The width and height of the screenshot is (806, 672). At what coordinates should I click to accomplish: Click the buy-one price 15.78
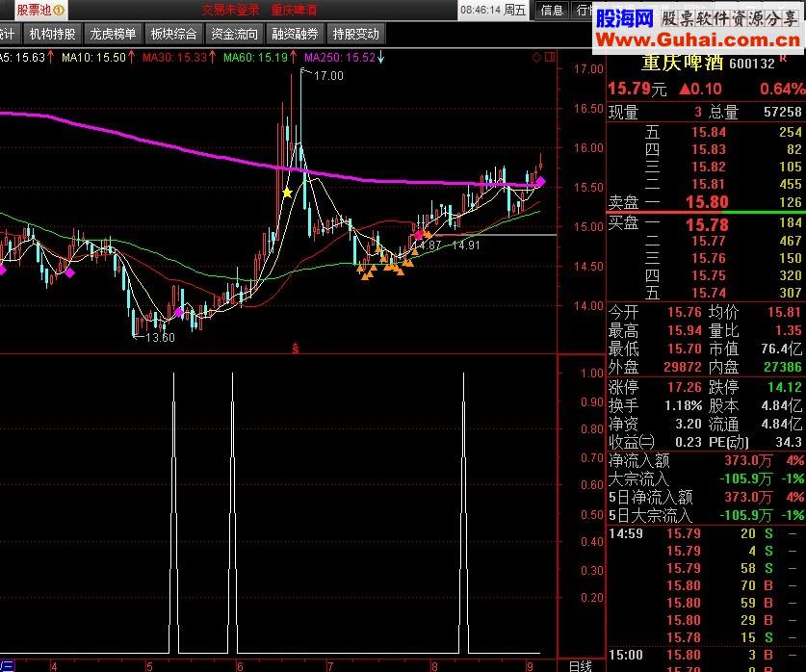coord(707,224)
